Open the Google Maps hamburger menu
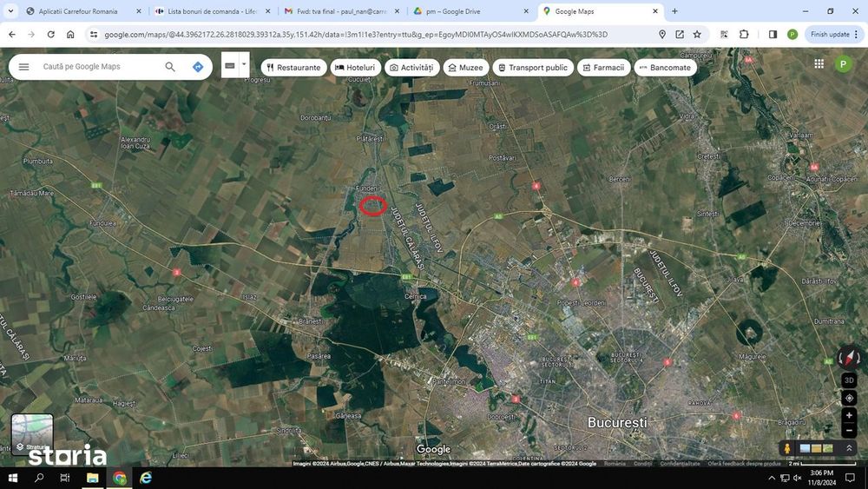This screenshot has width=868, height=489. [23, 67]
